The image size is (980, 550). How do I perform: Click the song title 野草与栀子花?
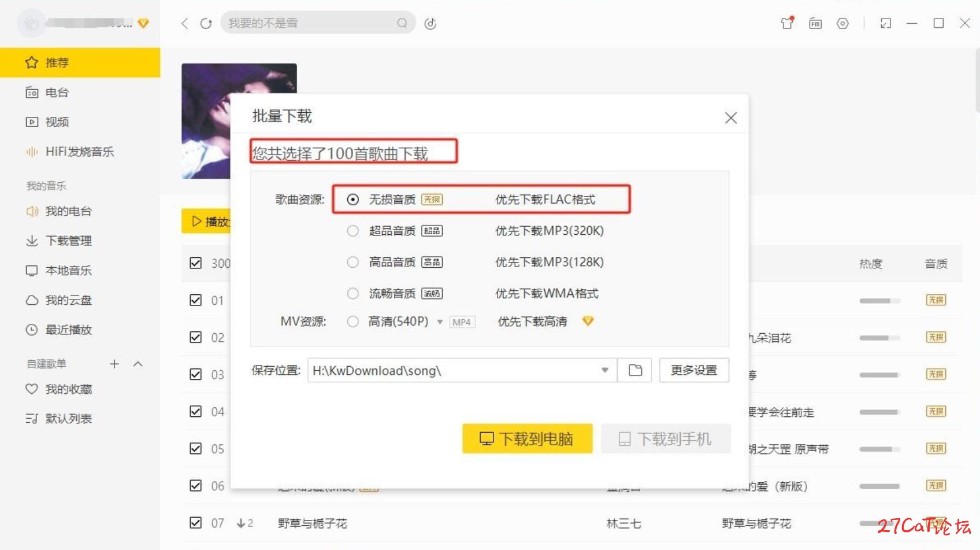313,523
